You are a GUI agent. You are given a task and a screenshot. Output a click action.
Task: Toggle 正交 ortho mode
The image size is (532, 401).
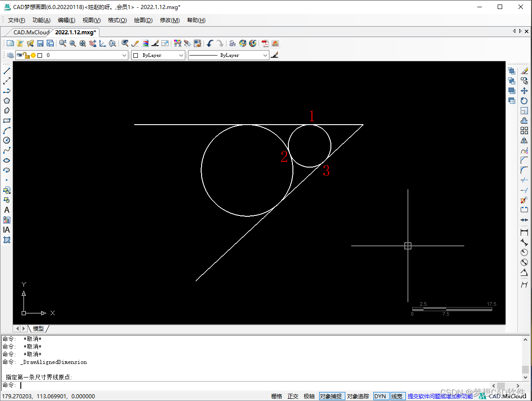[x=293, y=396]
